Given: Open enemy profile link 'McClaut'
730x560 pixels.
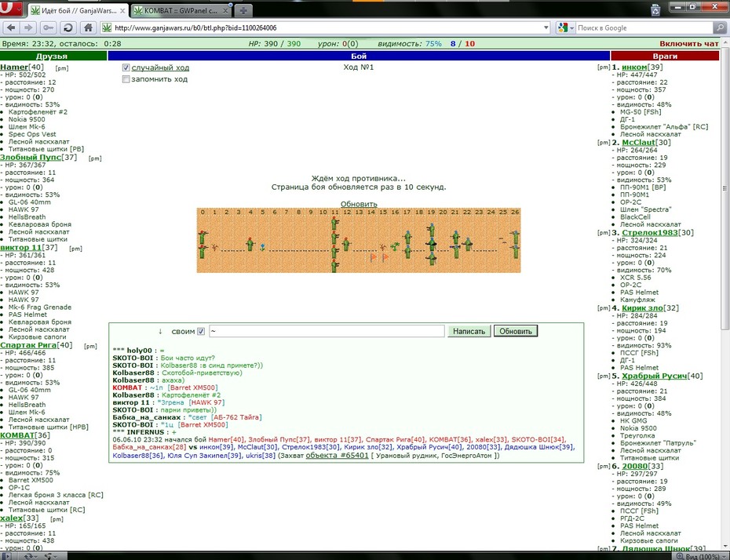Looking at the screenshot, I should pos(639,142).
